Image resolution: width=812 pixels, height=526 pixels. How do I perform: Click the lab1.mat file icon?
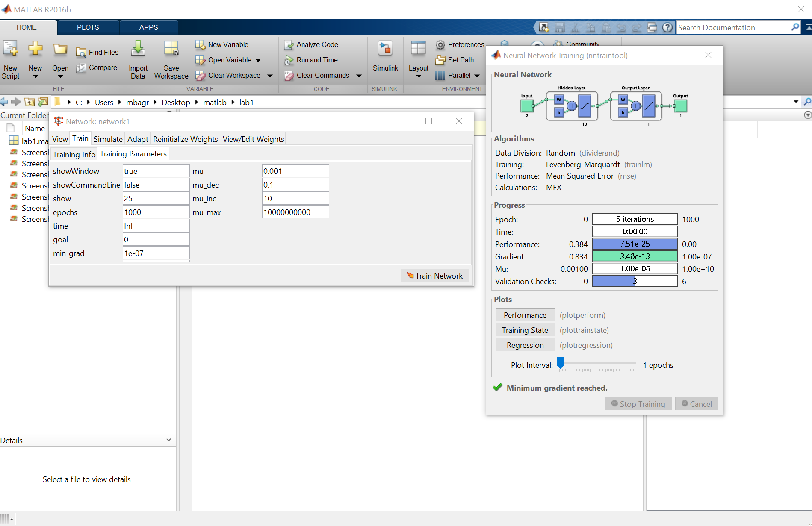click(x=14, y=141)
